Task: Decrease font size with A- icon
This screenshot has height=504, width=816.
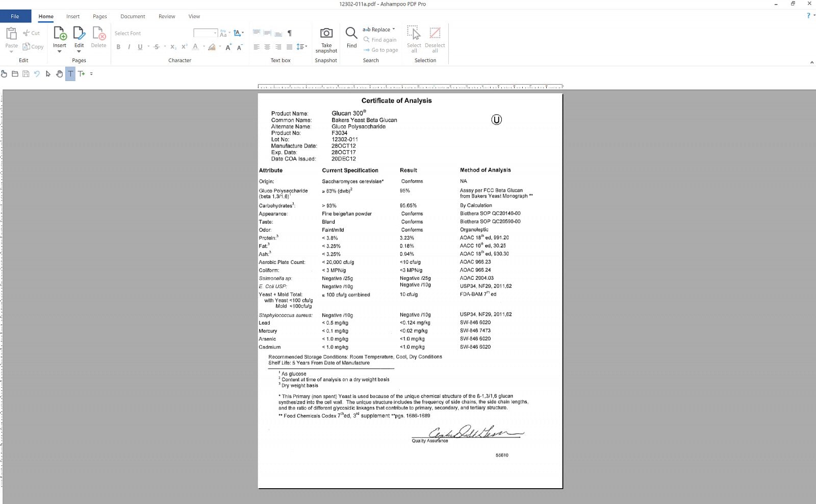Action: point(240,47)
